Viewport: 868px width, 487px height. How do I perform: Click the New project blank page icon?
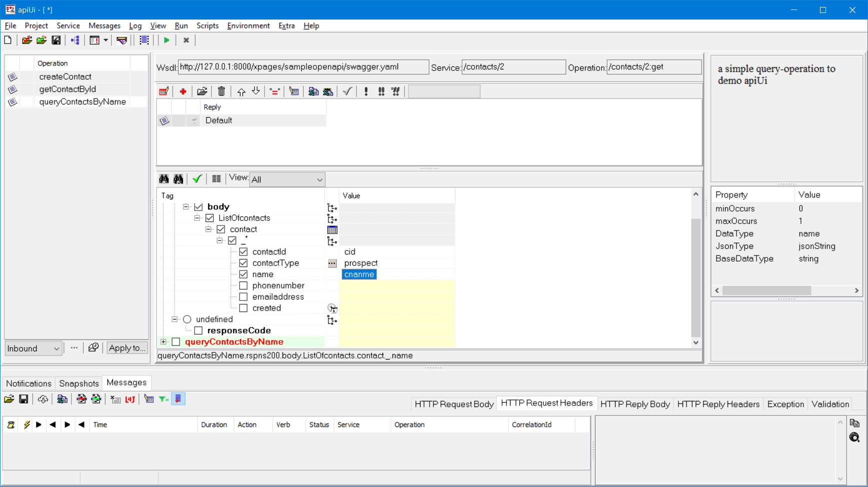pyautogui.click(x=8, y=40)
